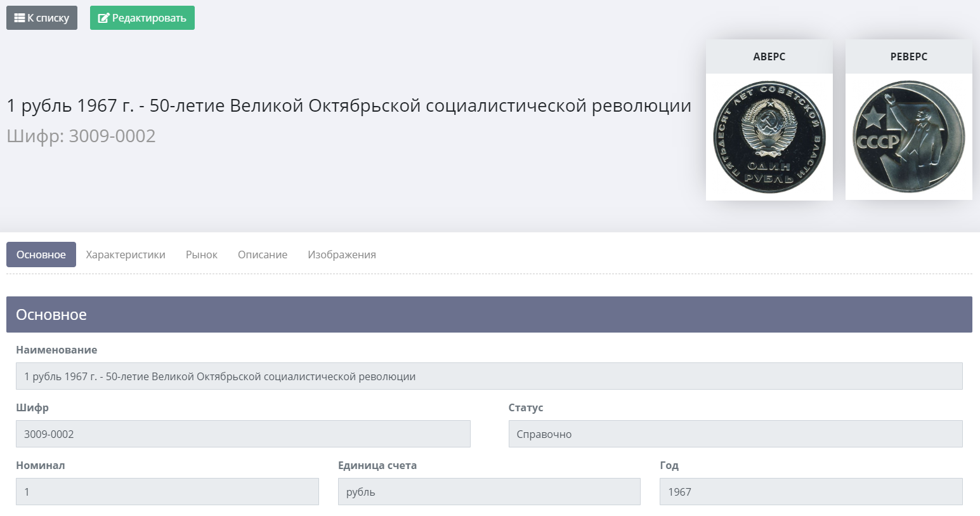Open the Аверс coin image
The image size is (980, 516).
(x=769, y=137)
